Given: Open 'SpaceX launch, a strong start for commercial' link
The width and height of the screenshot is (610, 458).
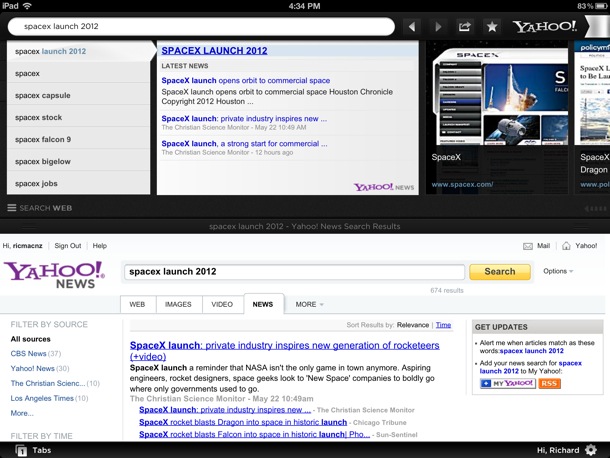Looking at the screenshot, I should (244, 144).
